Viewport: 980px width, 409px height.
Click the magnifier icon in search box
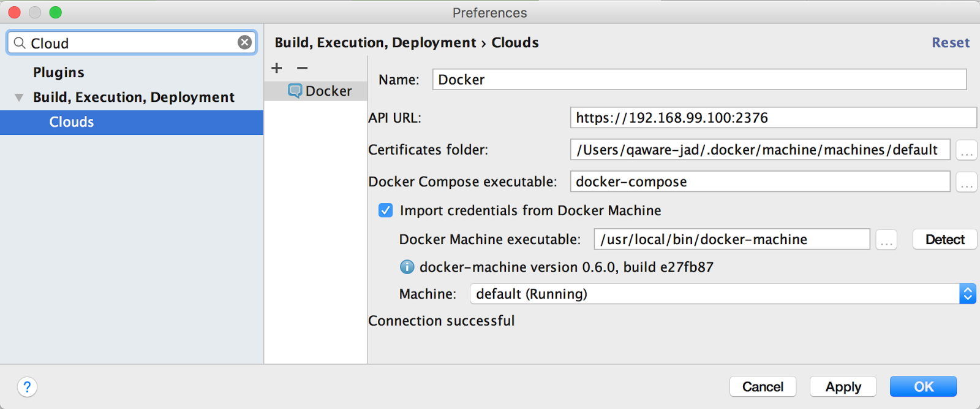click(x=20, y=43)
